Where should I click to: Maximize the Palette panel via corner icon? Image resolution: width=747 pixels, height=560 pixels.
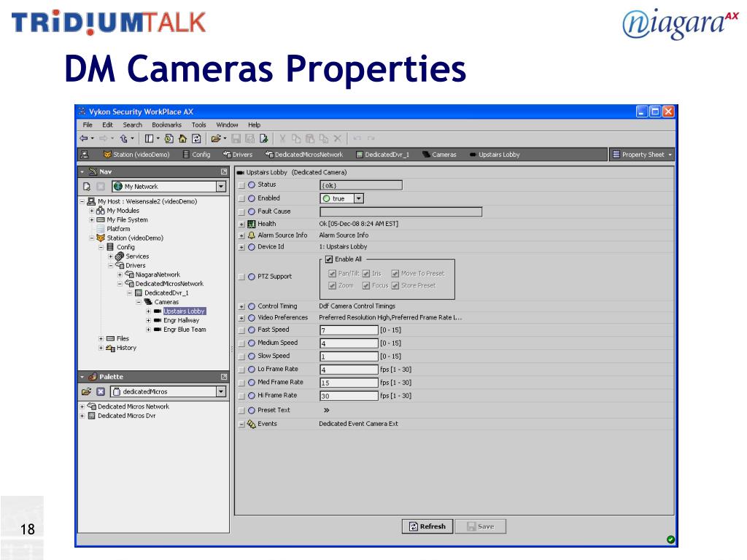[224, 377]
